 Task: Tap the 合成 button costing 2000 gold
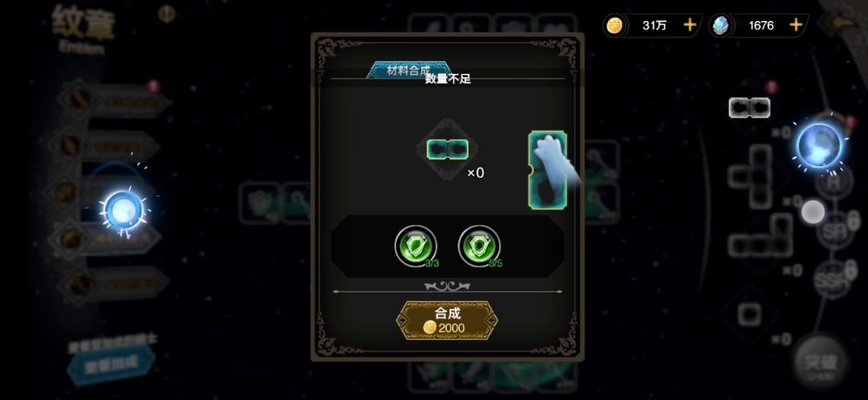[447, 320]
